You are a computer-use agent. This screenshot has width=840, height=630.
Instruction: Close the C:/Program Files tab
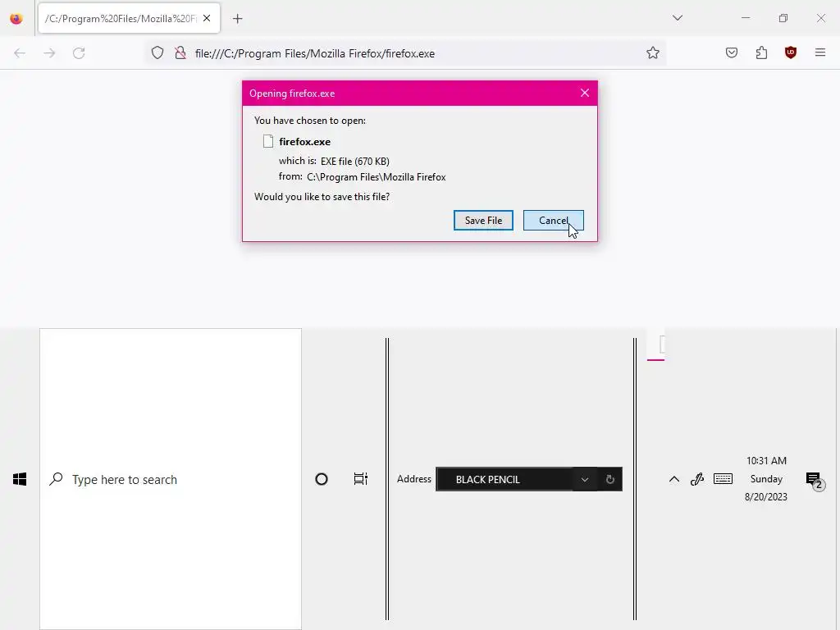(207, 18)
